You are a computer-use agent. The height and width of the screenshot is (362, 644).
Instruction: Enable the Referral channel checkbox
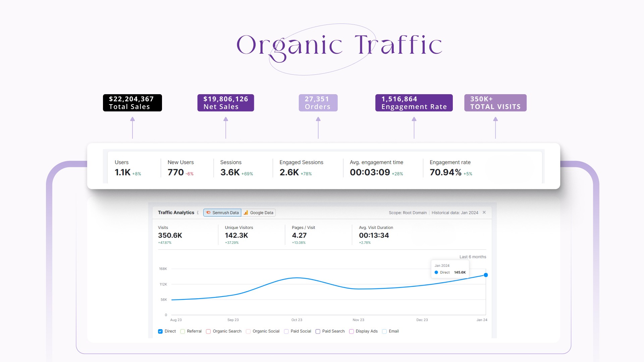click(x=183, y=331)
